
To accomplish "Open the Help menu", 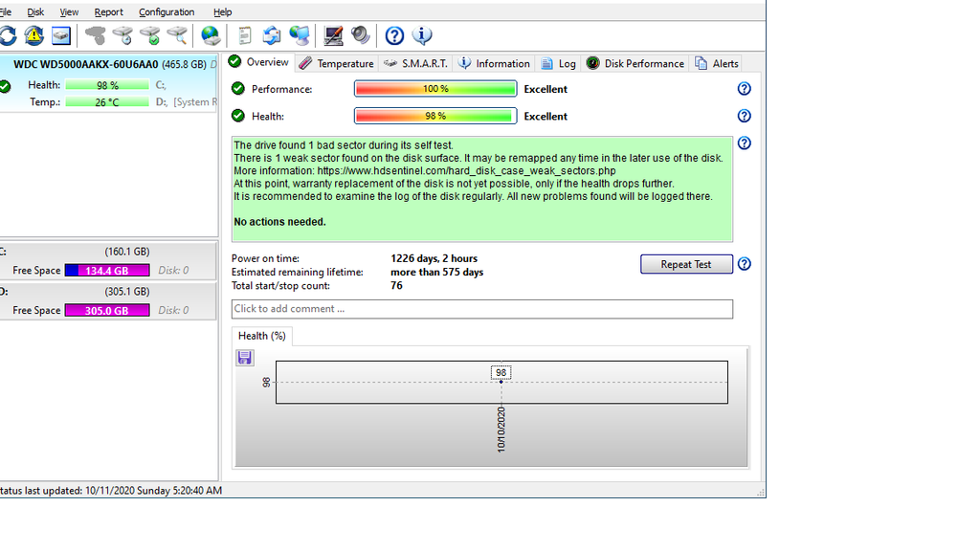I will pos(222,11).
